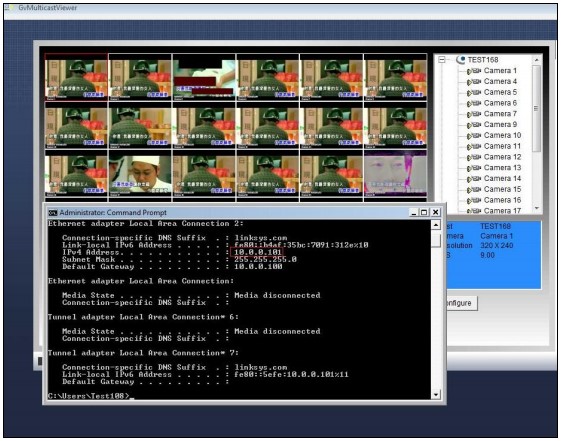The height and width of the screenshot is (441, 562).
Task: Click the GvMulticastViewer title bar icon
Action: pyautogui.click(x=8, y=8)
